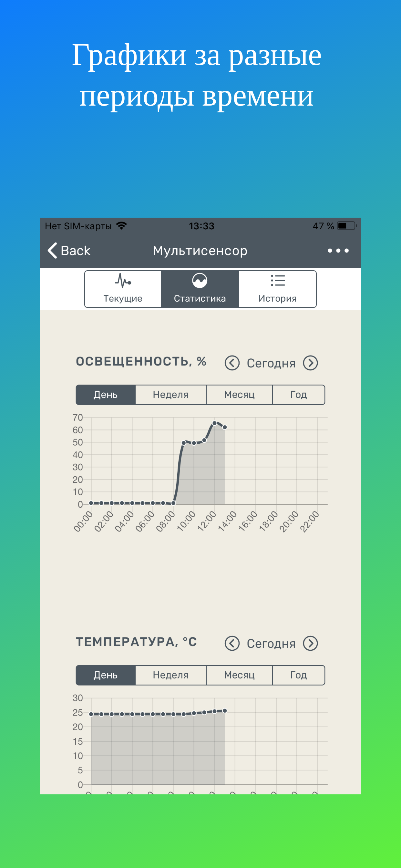Image resolution: width=401 pixels, height=868 pixels.
Task: Show next day for Температура chart
Action: (x=310, y=643)
